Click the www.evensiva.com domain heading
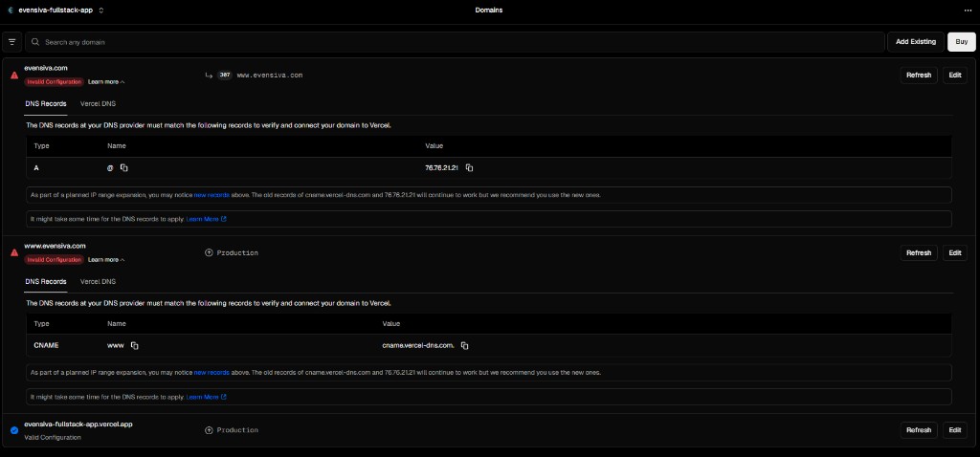980x457 pixels. click(x=55, y=246)
